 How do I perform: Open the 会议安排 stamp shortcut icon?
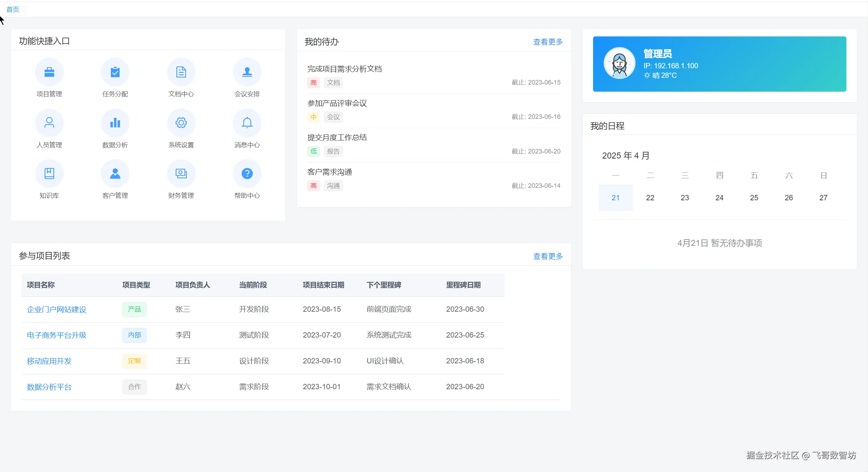247,72
